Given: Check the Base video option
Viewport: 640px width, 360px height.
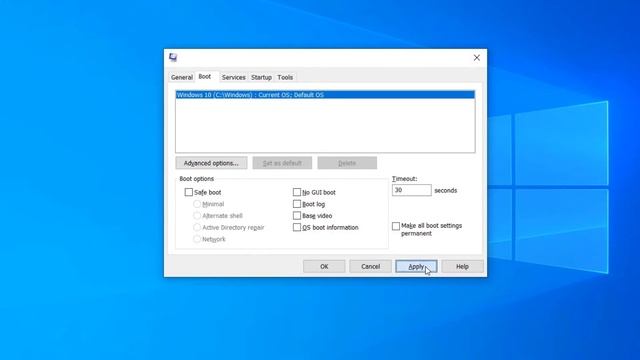Looking at the screenshot, I should [x=297, y=216].
